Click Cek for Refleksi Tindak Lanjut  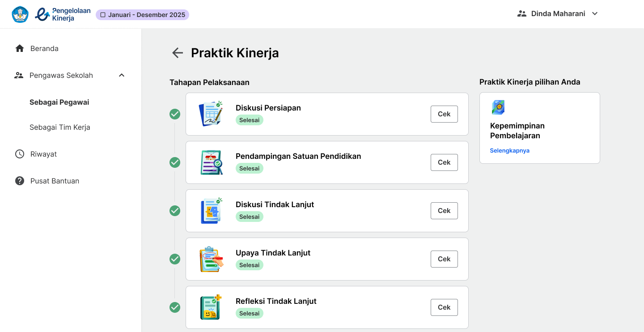pyautogui.click(x=444, y=307)
